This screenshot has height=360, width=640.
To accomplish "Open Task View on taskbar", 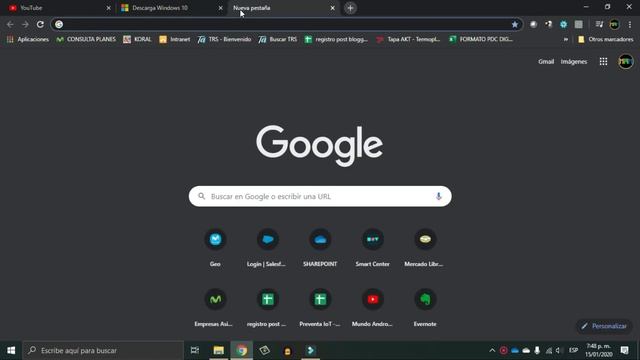I will pos(195,350).
